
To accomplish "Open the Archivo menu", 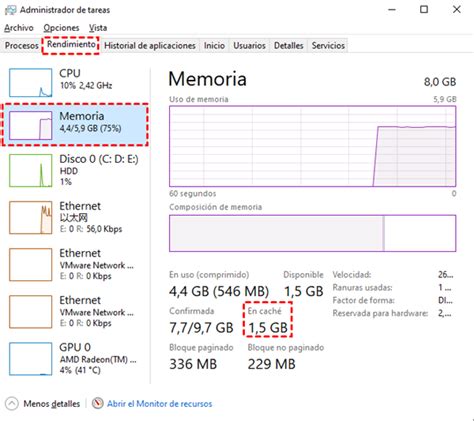I will coord(19,28).
